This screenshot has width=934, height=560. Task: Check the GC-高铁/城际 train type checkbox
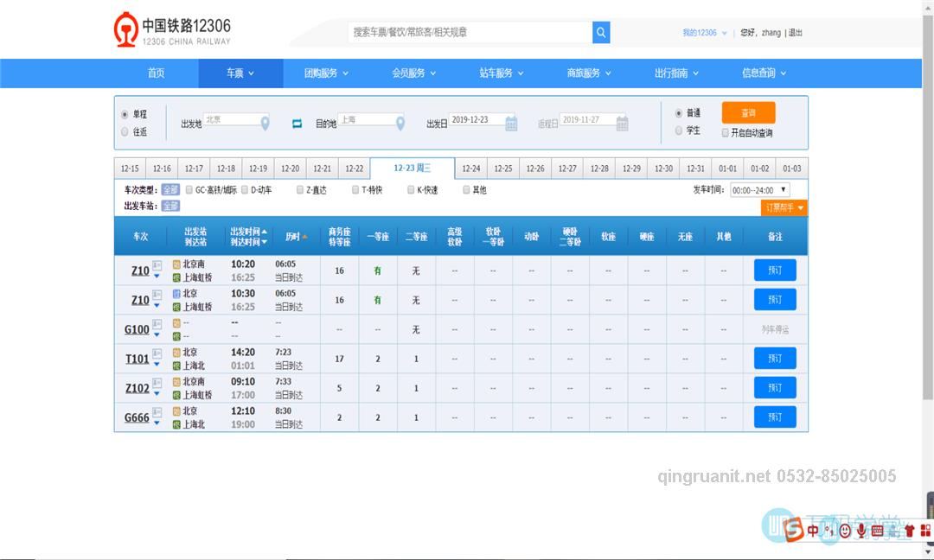(189, 189)
